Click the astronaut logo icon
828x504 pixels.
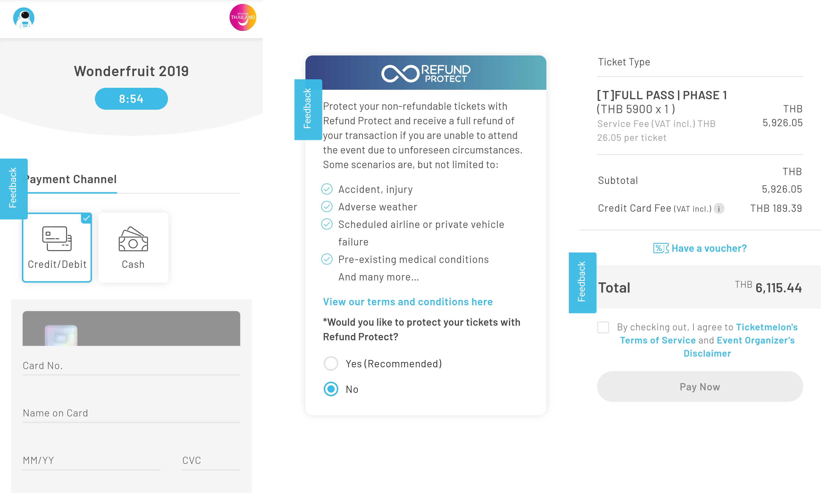24,18
